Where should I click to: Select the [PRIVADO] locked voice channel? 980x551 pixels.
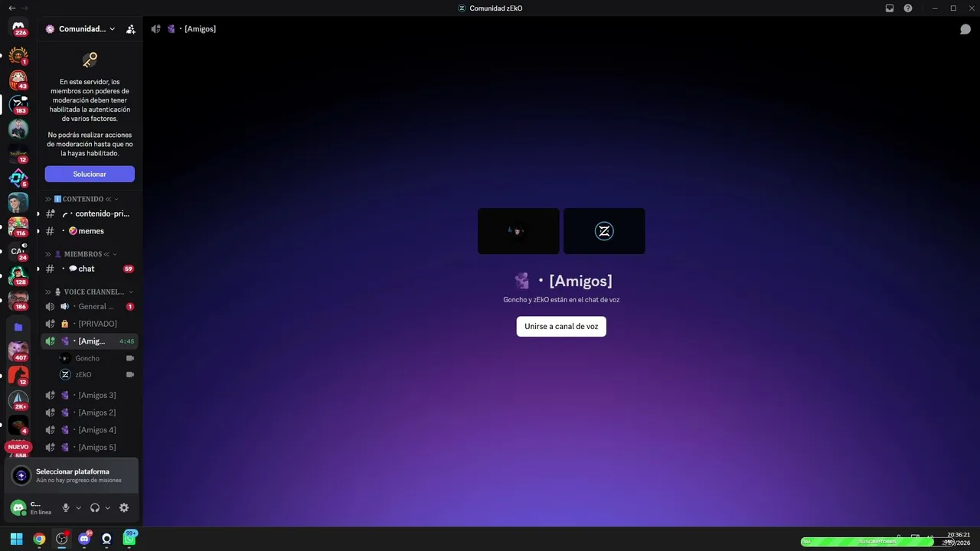click(x=90, y=324)
